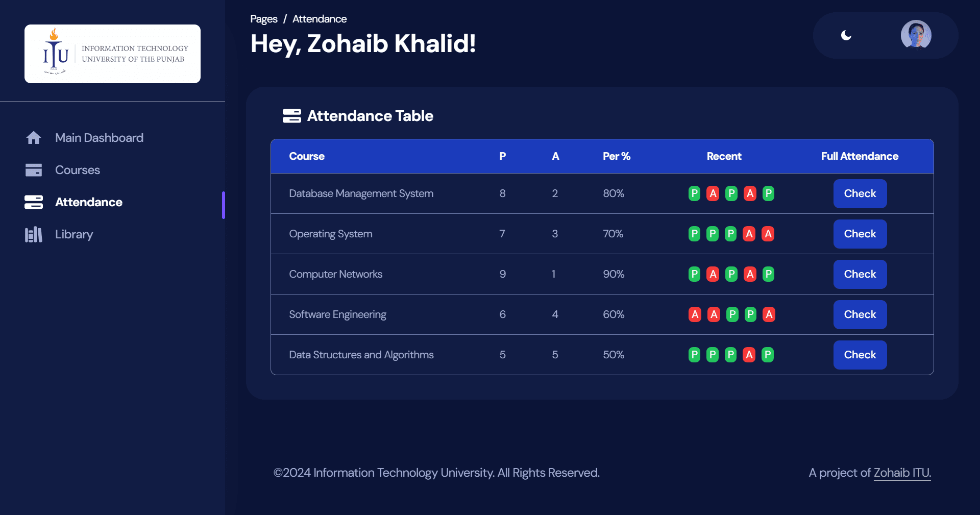Open the user profile avatar
The image size is (980, 515).
tap(916, 35)
